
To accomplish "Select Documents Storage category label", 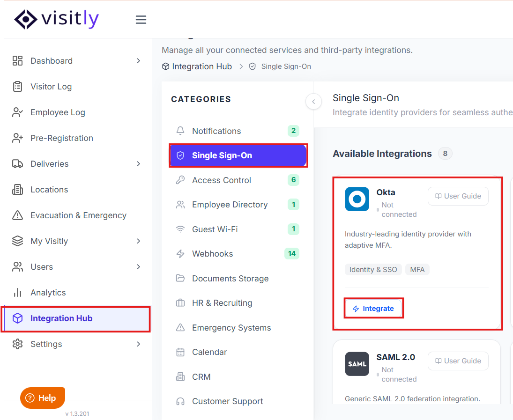I will click(230, 279).
